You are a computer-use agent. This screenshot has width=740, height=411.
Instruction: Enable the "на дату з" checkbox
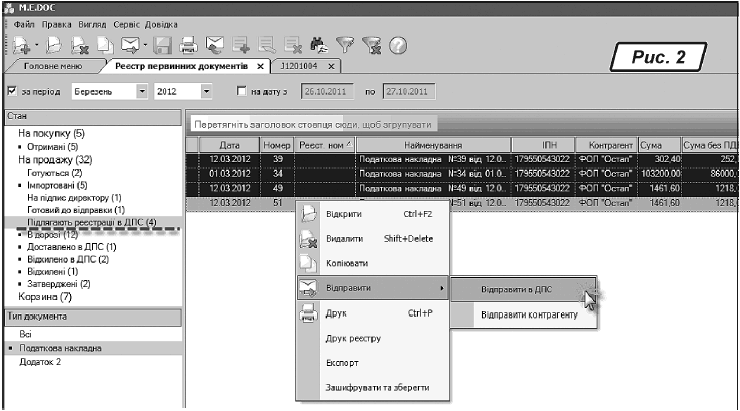(x=242, y=92)
